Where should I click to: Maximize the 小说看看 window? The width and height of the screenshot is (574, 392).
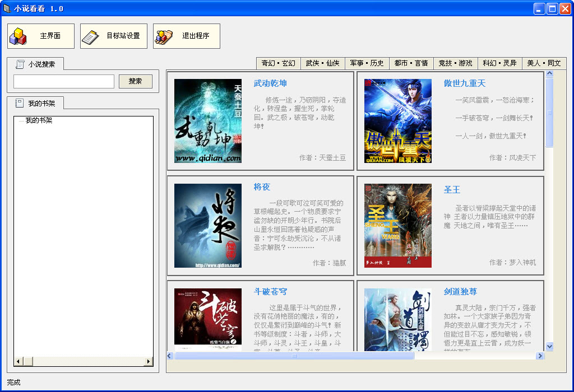coord(552,8)
